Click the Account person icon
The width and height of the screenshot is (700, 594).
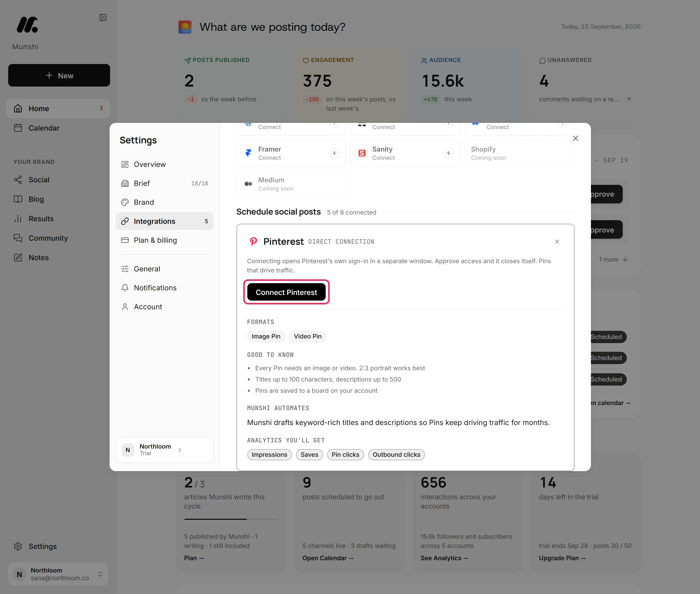125,307
